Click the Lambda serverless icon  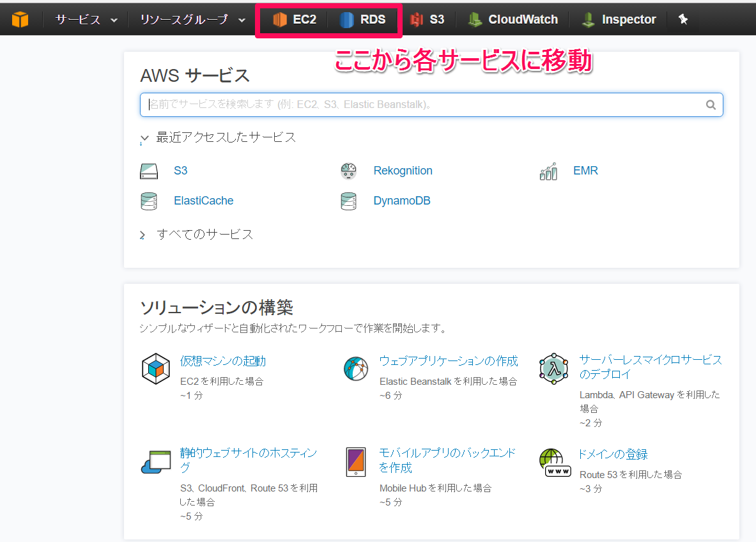click(x=553, y=369)
